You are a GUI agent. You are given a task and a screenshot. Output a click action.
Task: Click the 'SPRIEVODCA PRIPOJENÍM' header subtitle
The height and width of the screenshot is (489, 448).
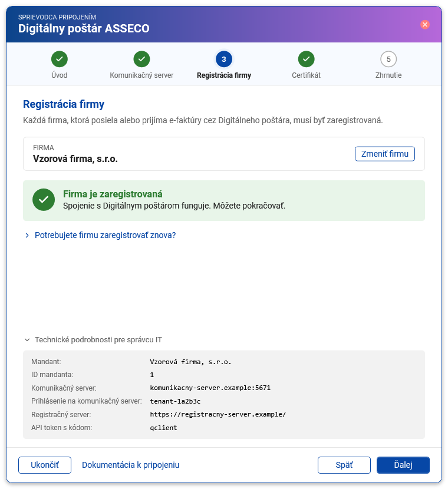tap(57, 17)
